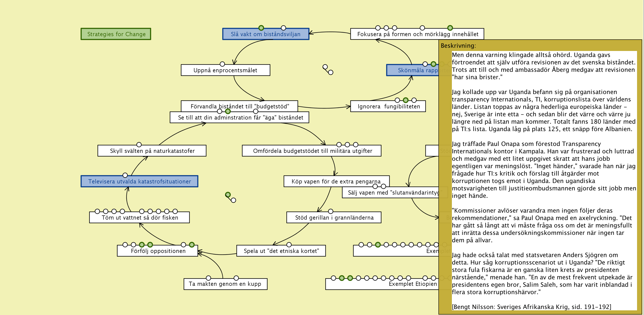This screenshot has width=644, height=315.
Task: Select the Slå vakt om biståndsviljan node
Action: click(266, 34)
